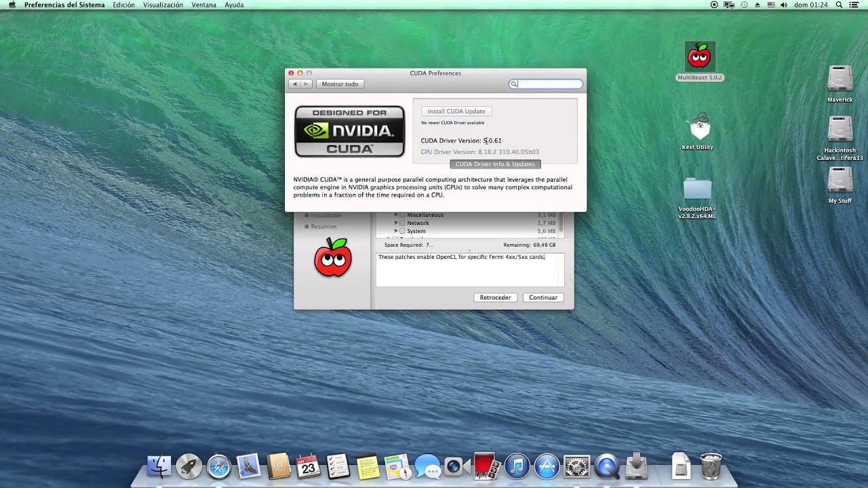Click the Remaining: 69,49 GB text
The height and width of the screenshot is (488, 868).
coord(530,245)
